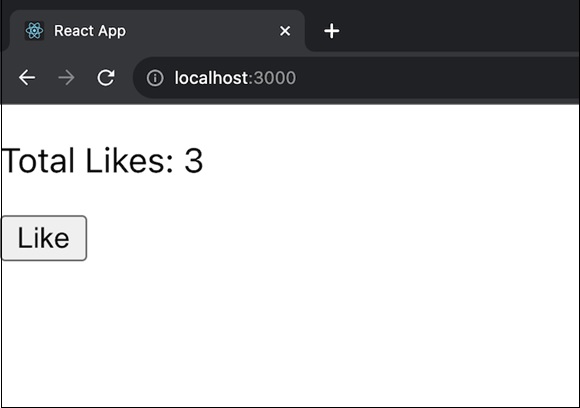Screen dimensions: 580x408
Task: Reload the current page
Action: pyautogui.click(x=106, y=78)
